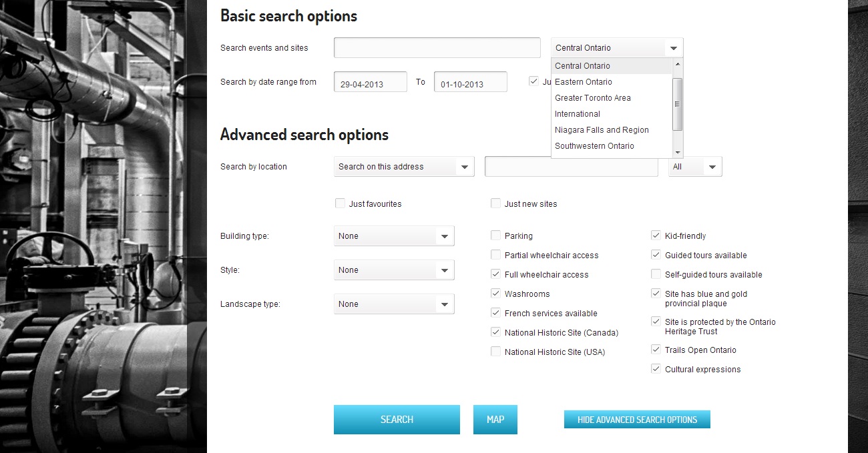868x453 pixels.
Task: Enable Just favourites checkbox
Action: (x=341, y=203)
